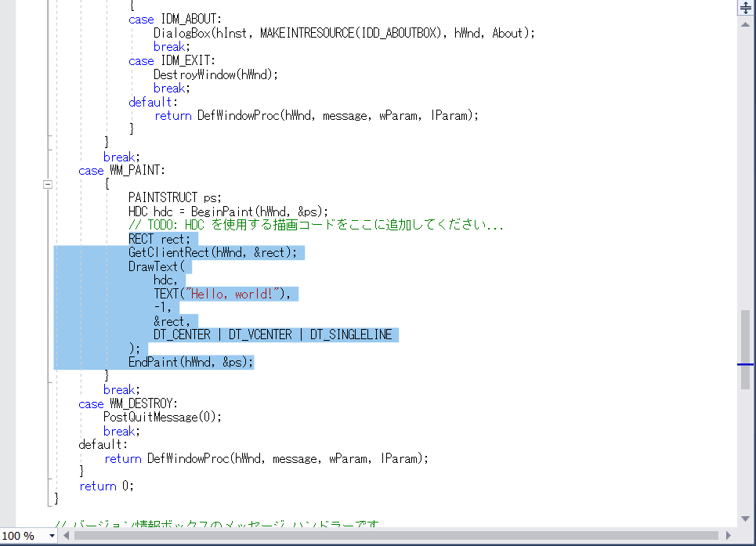Click the scrollbar down arrow icon

pos(745,518)
